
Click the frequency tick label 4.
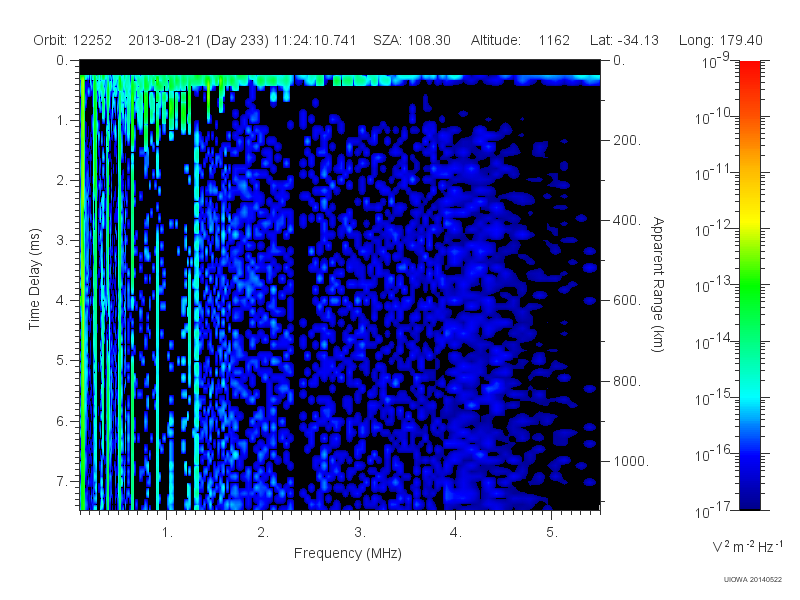pos(456,533)
